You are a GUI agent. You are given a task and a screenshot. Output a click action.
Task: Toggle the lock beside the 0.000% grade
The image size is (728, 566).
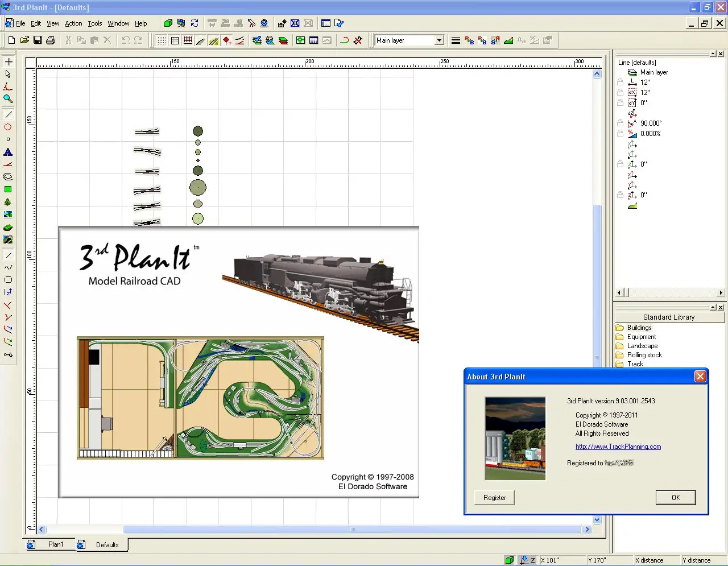tap(621, 133)
